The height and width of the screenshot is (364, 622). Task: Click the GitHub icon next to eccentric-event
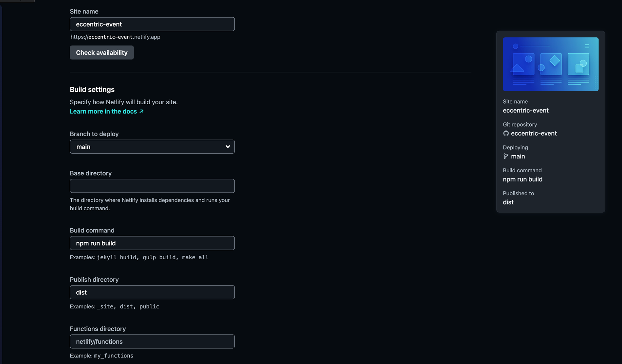(506, 133)
